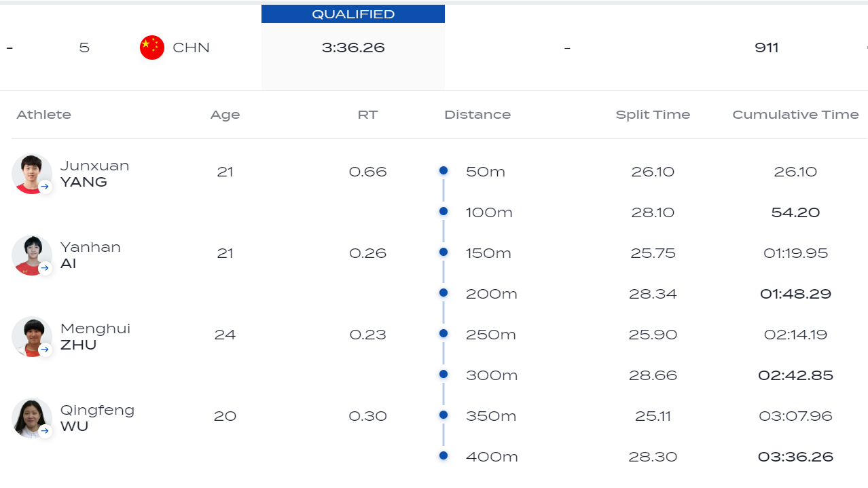Click the Junxuan YANG name link
The width and height of the screenshot is (868, 488).
point(94,174)
